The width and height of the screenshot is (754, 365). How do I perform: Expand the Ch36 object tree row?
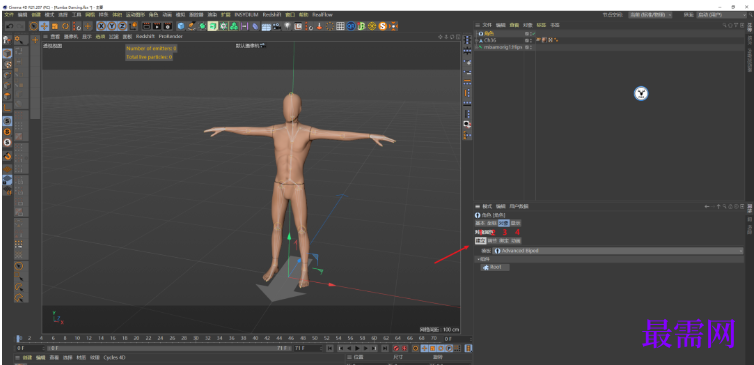coord(476,40)
